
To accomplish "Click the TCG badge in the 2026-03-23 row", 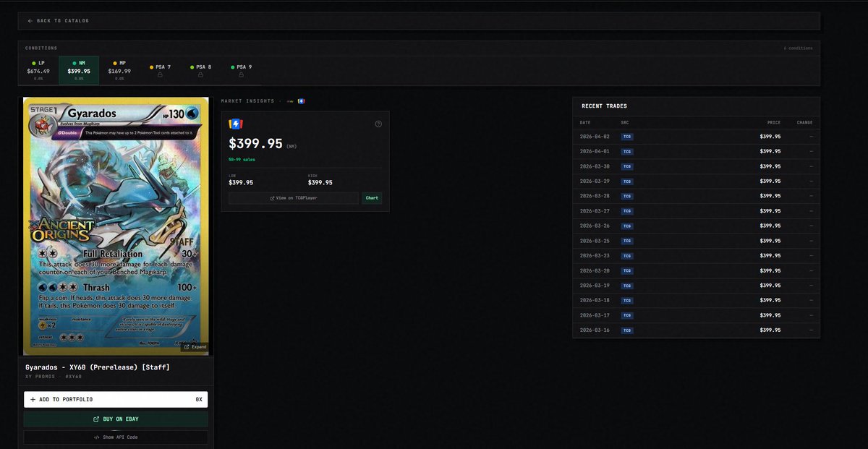I will pos(627,255).
